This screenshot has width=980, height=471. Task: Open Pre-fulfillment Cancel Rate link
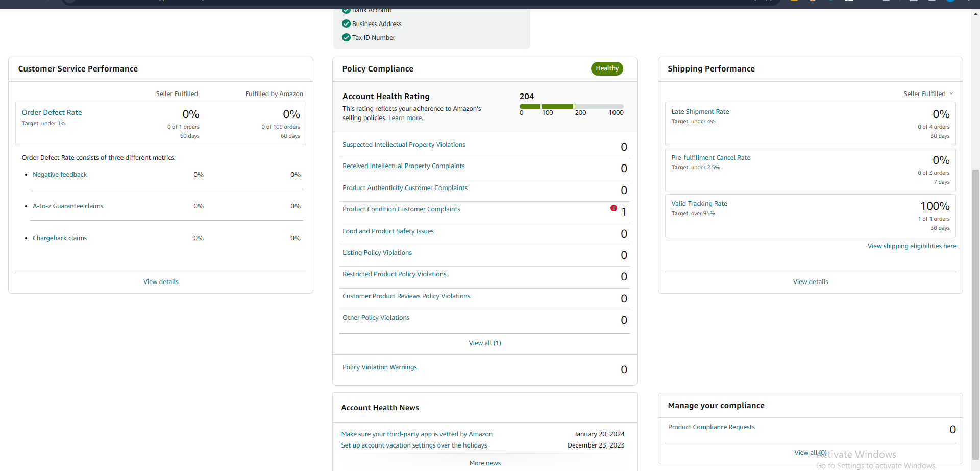pos(710,158)
